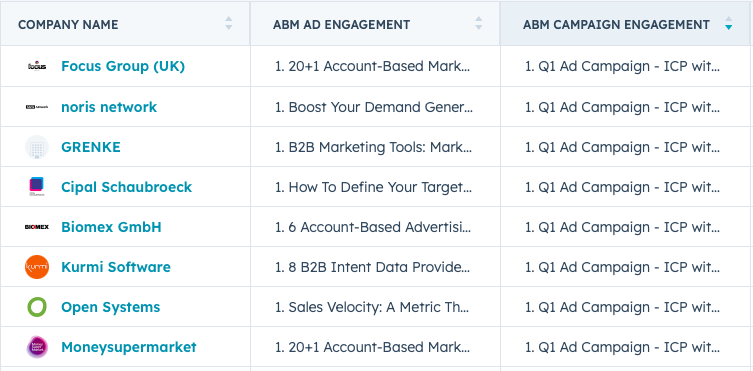
Task: Select 'How To Define Your Target...' cell
Action: pos(375,187)
